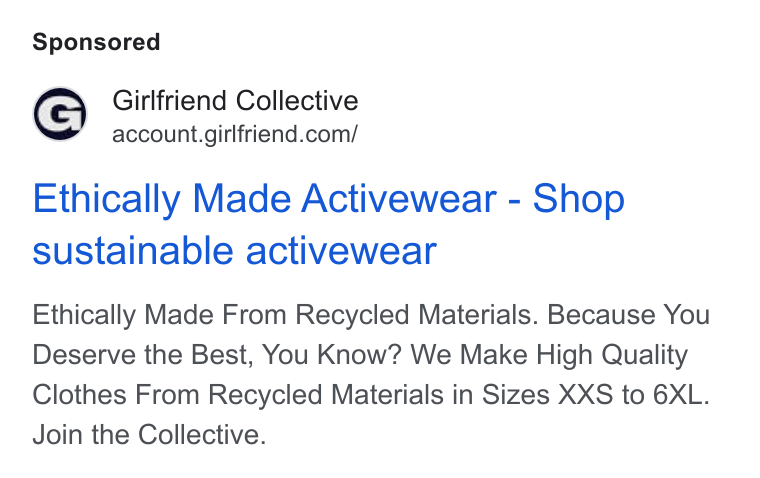The width and height of the screenshot is (760, 478).
Task: Click the 'sustainable activewear' headline line
Action: 235,251
